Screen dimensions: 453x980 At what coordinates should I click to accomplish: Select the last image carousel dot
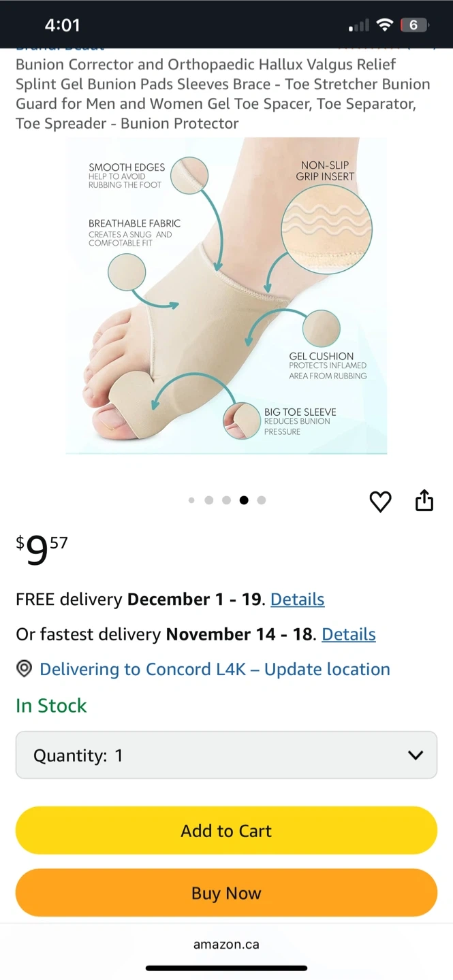pos(262,500)
